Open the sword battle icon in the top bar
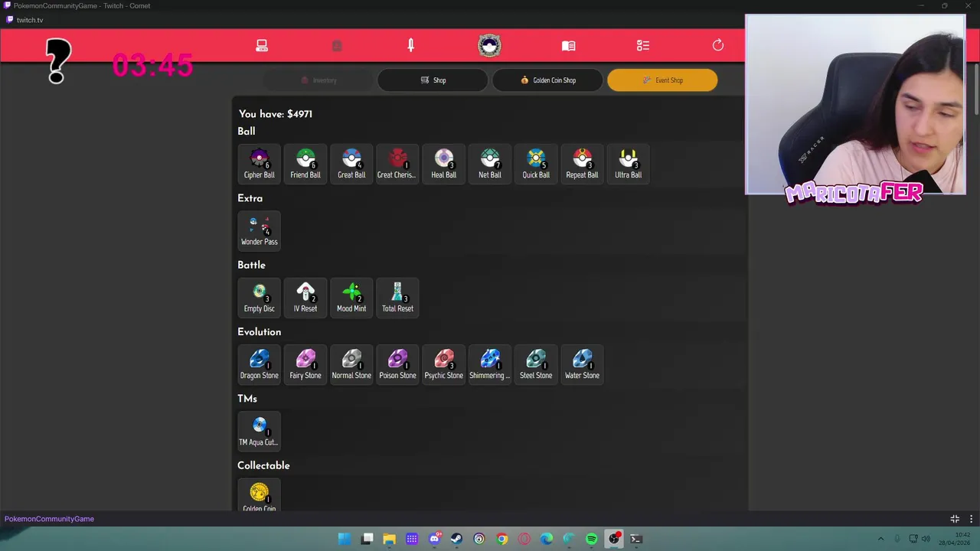The width and height of the screenshot is (980, 551). (411, 46)
